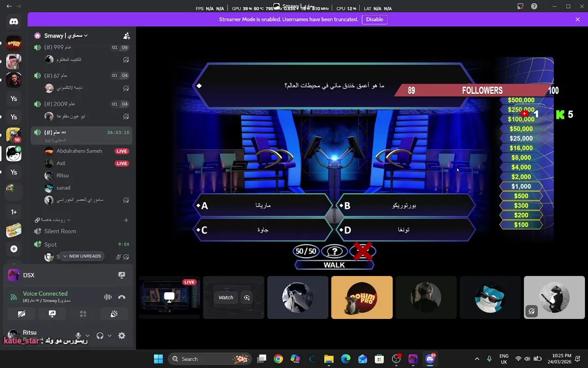Click Voice Connected status text
This screenshot has height=368, width=588.
pos(45,294)
